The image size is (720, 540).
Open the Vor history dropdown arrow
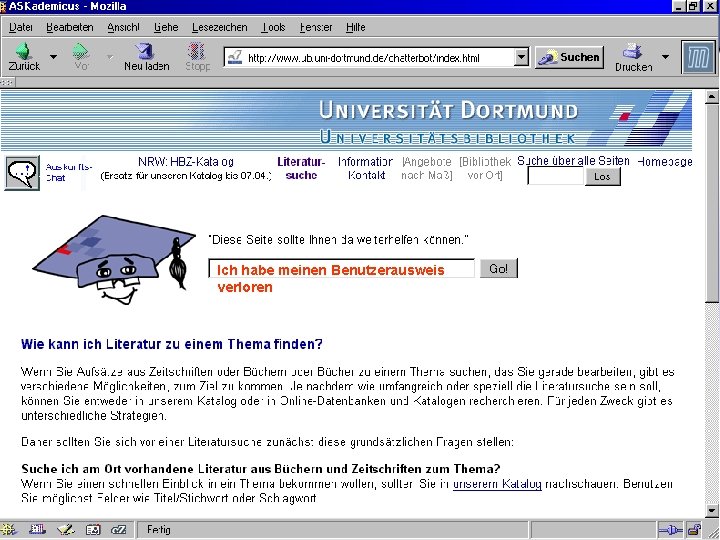point(110,57)
